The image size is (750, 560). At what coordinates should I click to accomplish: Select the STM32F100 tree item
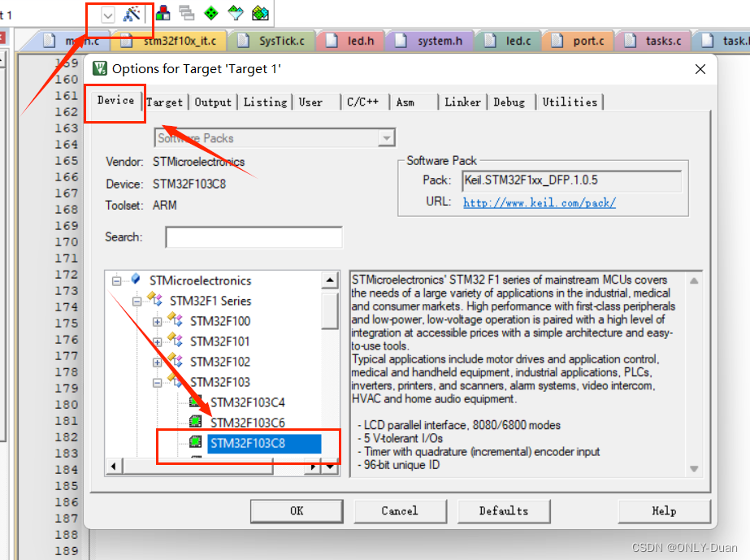coord(220,321)
